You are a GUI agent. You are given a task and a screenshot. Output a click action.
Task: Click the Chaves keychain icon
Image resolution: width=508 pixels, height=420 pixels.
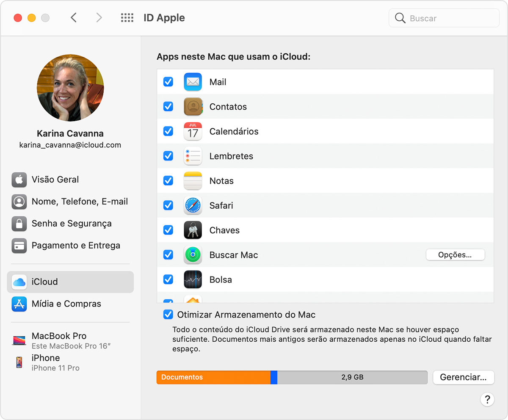(x=193, y=230)
